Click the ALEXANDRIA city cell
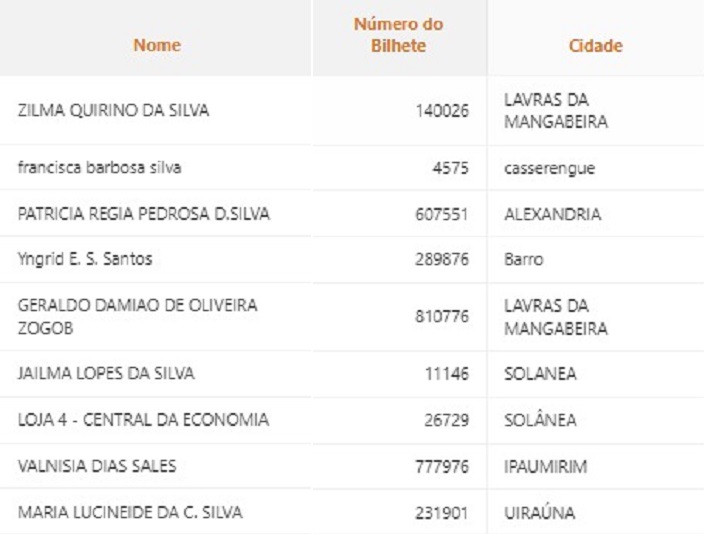Screen dimensions: 704x534 [553, 214]
